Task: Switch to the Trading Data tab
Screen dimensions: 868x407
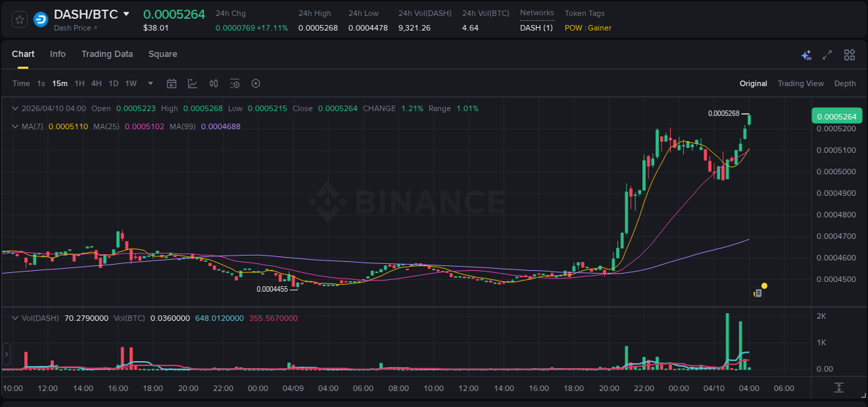Action: pyautogui.click(x=107, y=54)
